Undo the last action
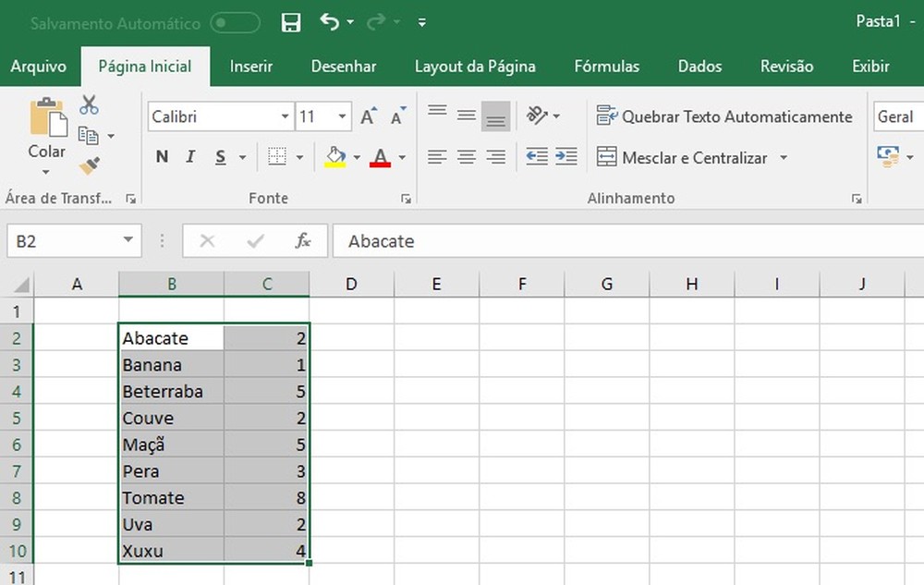924x585 pixels. click(329, 21)
